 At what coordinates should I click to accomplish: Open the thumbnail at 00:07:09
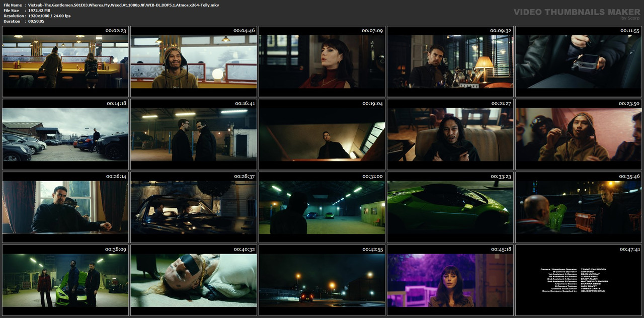coord(322,61)
